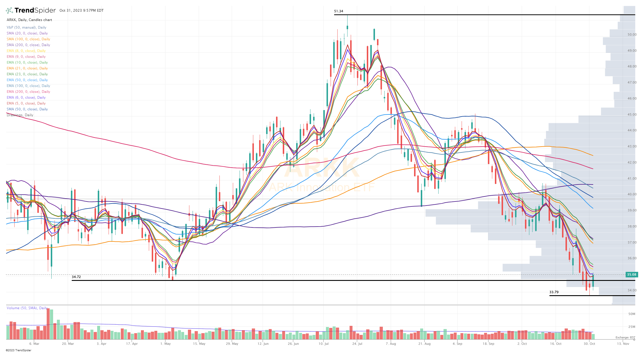Click the 43.00 price axis label
644x353 pixels.
[x=632, y=146]
